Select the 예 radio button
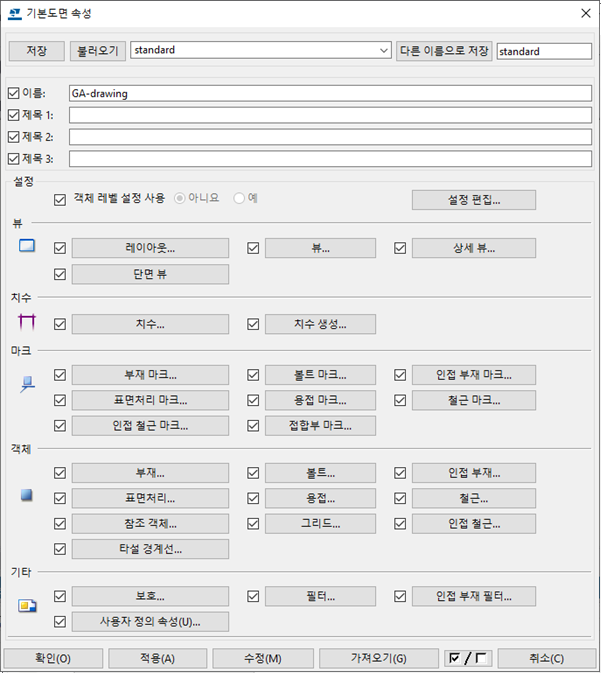This screenshot has height=673, width=601. click(239, 198)
